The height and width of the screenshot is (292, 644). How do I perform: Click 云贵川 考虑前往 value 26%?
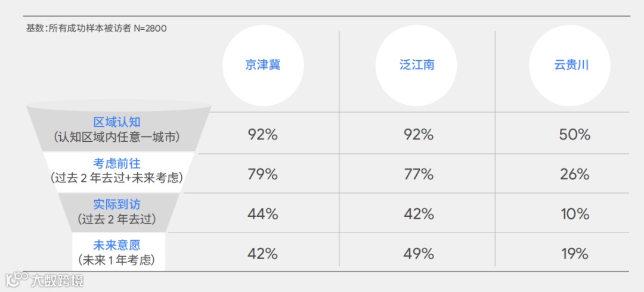tap(575, 175)
